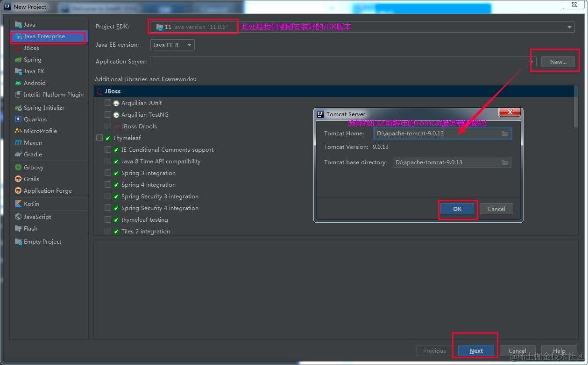Click New application server button
Screen dimensions: 588x365
558,62
